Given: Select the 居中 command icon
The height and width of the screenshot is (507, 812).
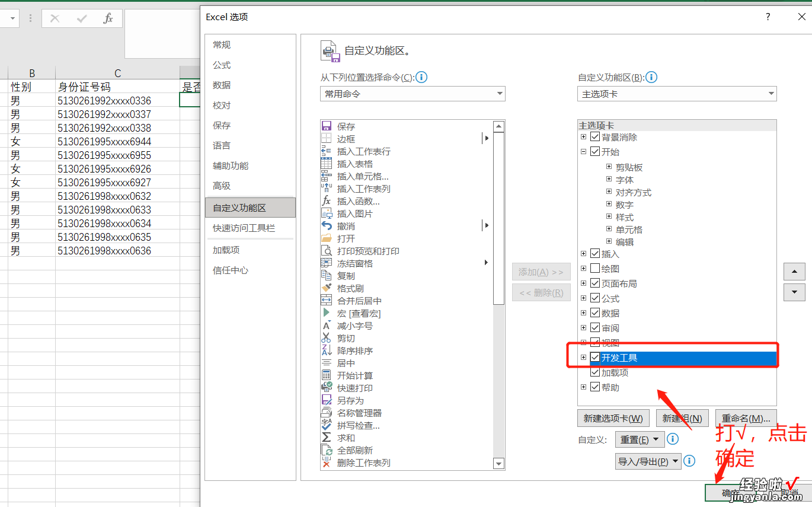Looking at the screenshot, I should click(326, 363).
